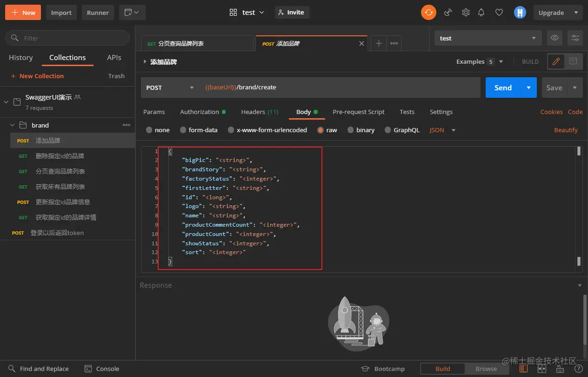
Task: Open the comments icon beside pencil
Action: (x=573, y=61)
